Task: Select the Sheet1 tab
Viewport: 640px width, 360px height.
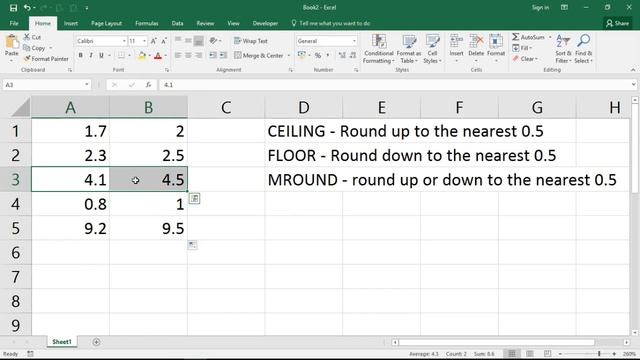Action: [62, 342]
